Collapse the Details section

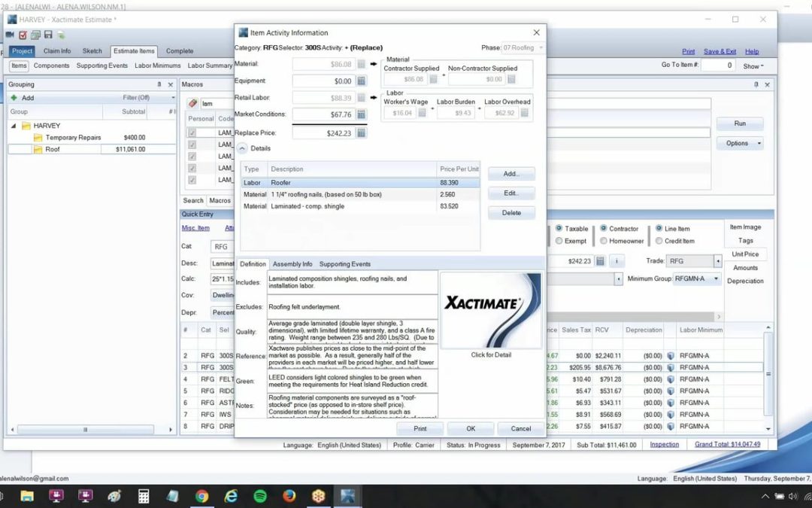tap(242, 149)
